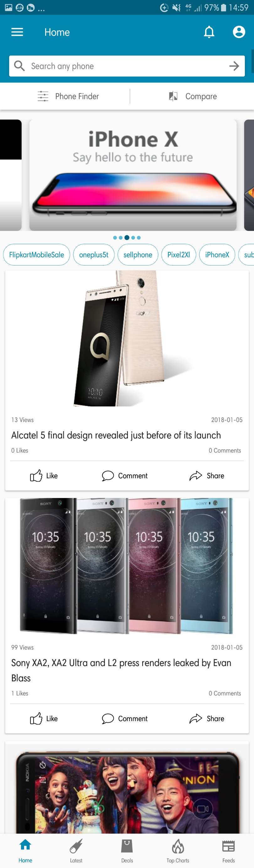
Task: Open the hamburger navigation menu
Action: [x=17, y=32]
